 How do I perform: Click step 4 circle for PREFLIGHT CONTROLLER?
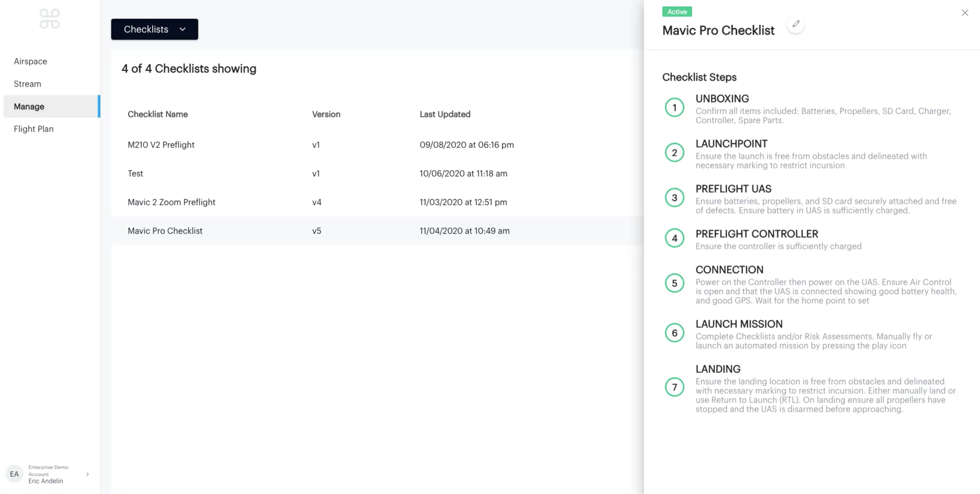pos(674,238)
